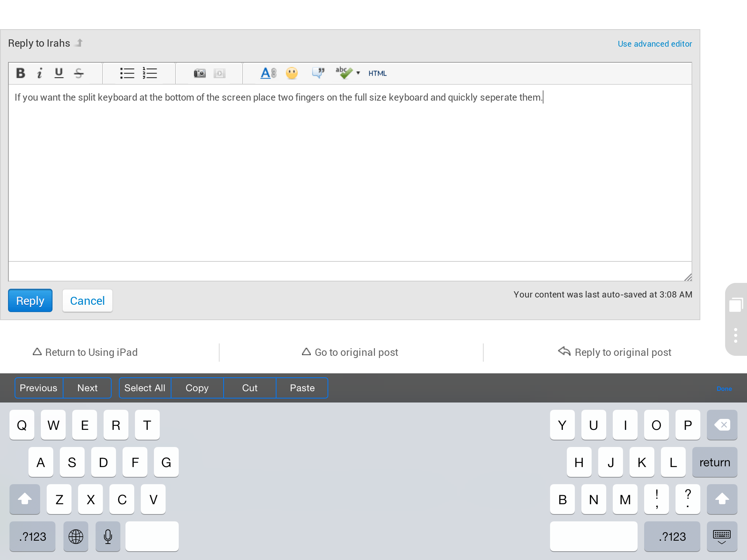This screenshot has height=560, width=747.
Task: Apply strikethrough formatting
Action: tap(78, 73)
